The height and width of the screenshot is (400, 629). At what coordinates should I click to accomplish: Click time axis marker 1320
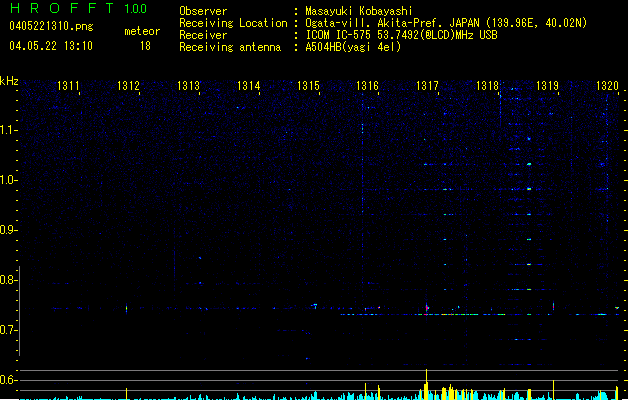tap(607, 86)
